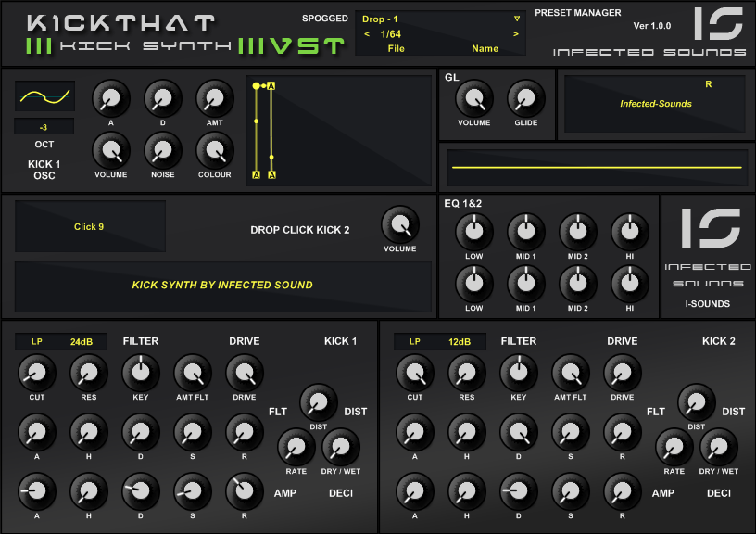Select the Drop - 1 preset name
Screen dimensions: 756x534
[380, 19]
